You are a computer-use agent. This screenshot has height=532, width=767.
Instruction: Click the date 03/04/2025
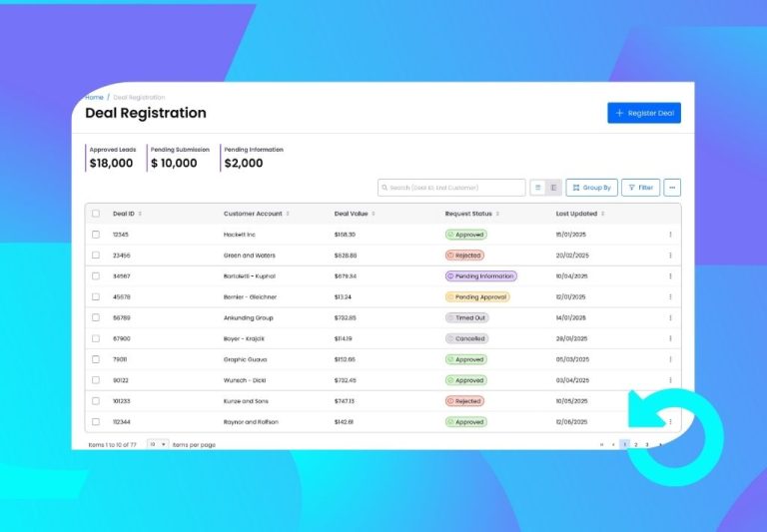tap(572, 380)
